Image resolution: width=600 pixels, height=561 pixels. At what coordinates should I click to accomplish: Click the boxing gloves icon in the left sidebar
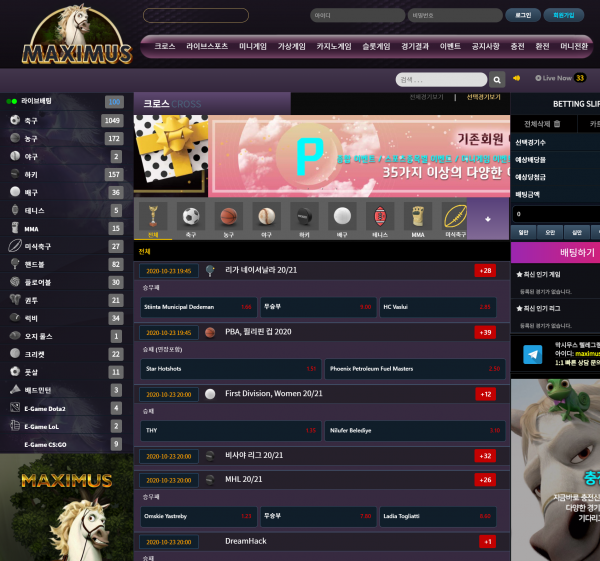15,300
